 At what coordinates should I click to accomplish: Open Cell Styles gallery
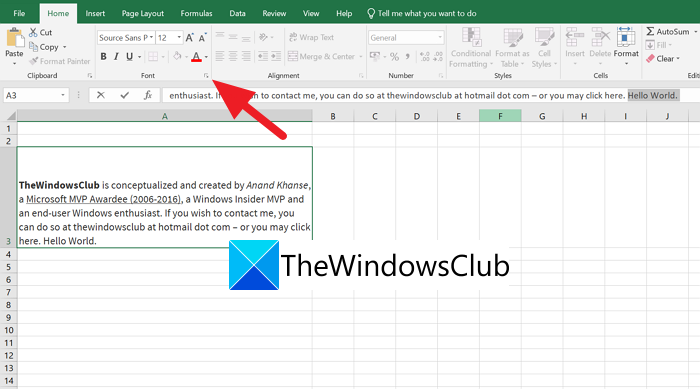[544, 47]
